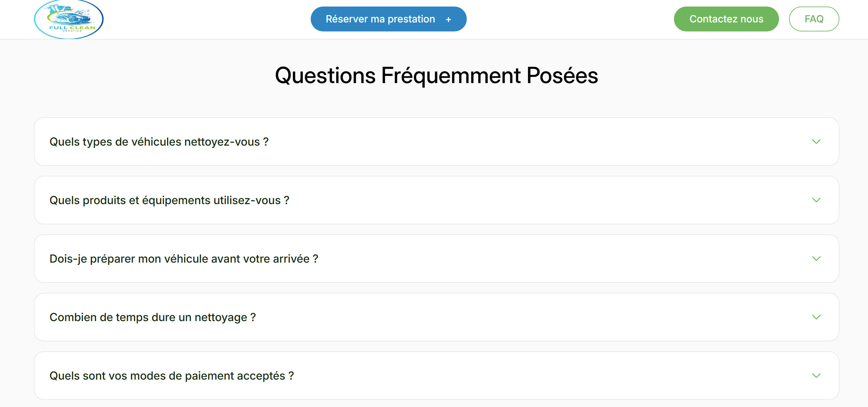This screenshot has width=868, height=407.
Task: Expand 'Quels produits et équipements utilisez-vous ?' question
Action: [169, 200]
